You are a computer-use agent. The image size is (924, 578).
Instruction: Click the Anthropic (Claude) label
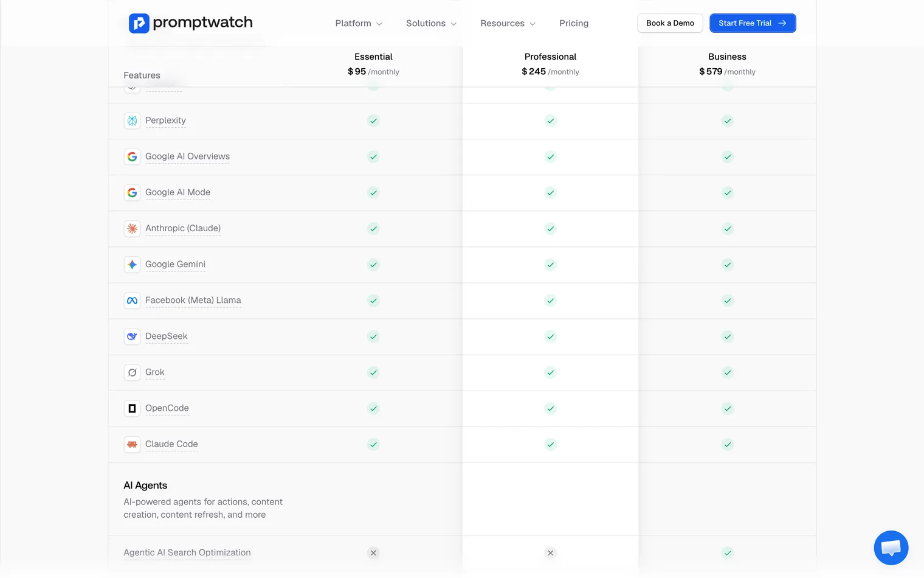183,228
